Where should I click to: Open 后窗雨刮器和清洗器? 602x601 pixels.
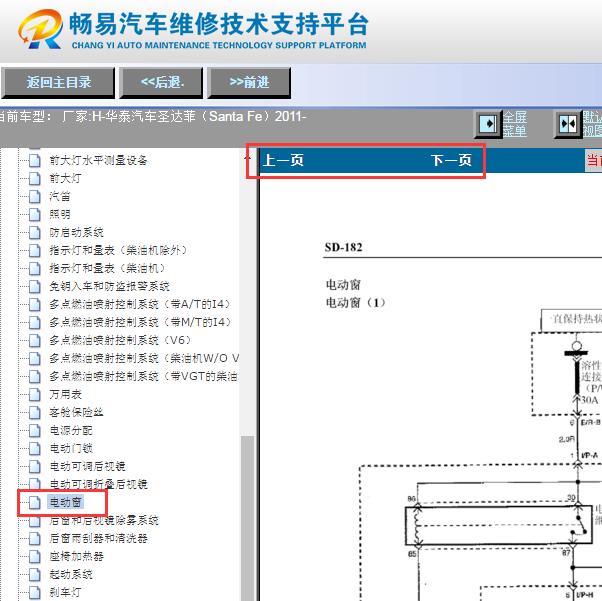[98, 538]
